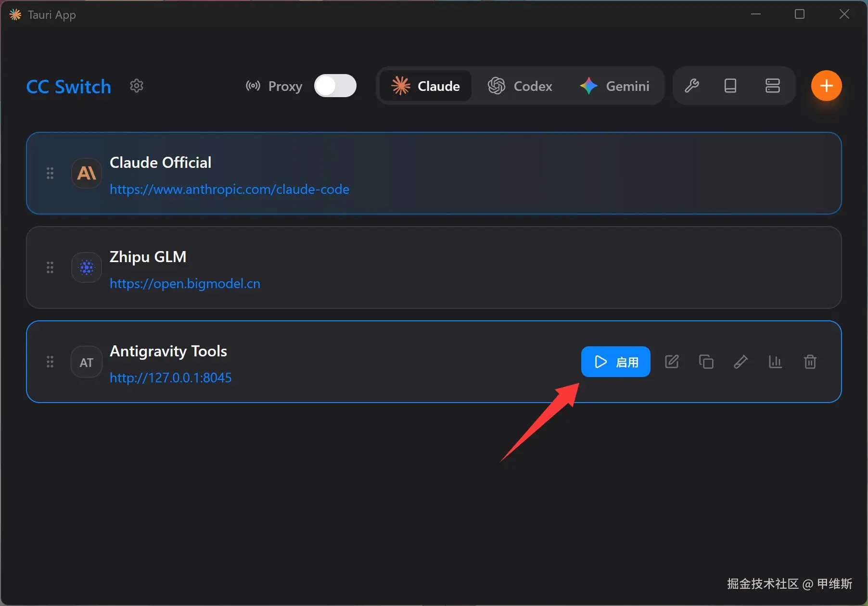Switch to the Claude tab

tap(425, 86)
